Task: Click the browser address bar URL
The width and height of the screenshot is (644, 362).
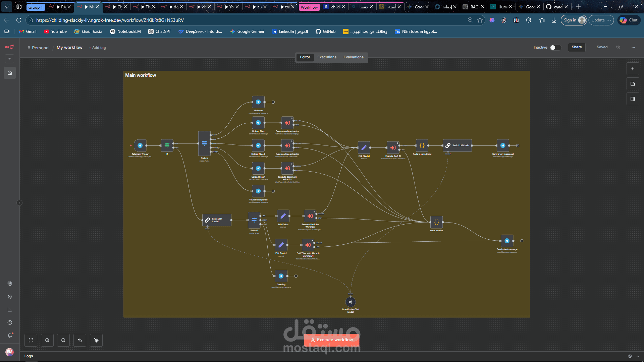Action: 110,20
